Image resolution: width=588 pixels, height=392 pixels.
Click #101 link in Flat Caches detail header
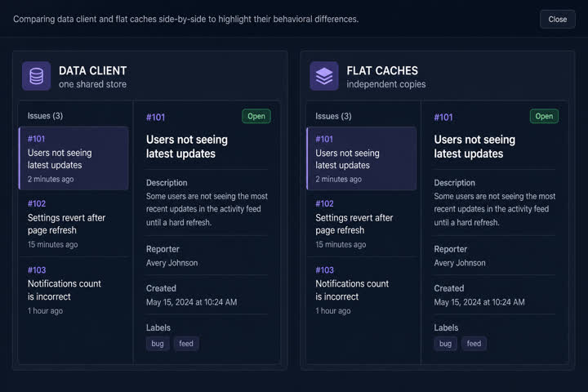pos(443,118)
